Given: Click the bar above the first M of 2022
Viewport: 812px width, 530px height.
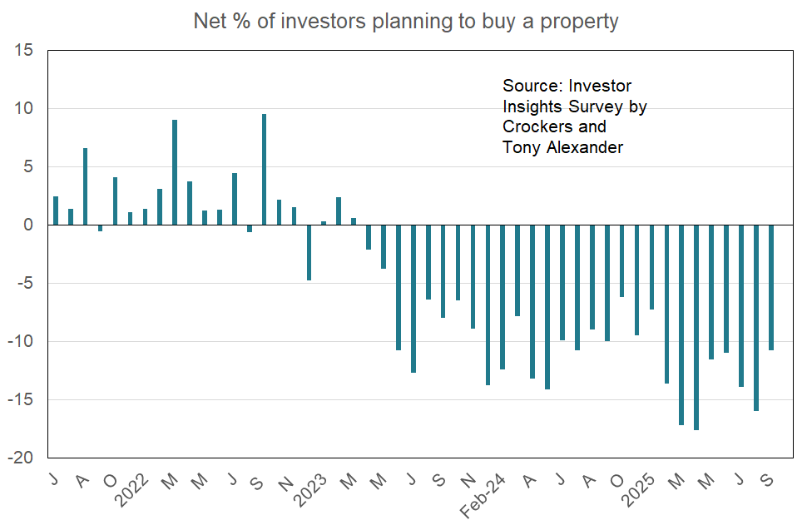Looking at the screenshot, I should point(175,172).
